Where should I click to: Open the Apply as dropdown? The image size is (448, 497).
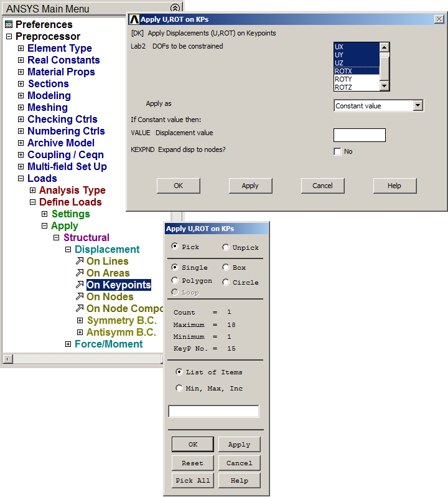[418, 106]
